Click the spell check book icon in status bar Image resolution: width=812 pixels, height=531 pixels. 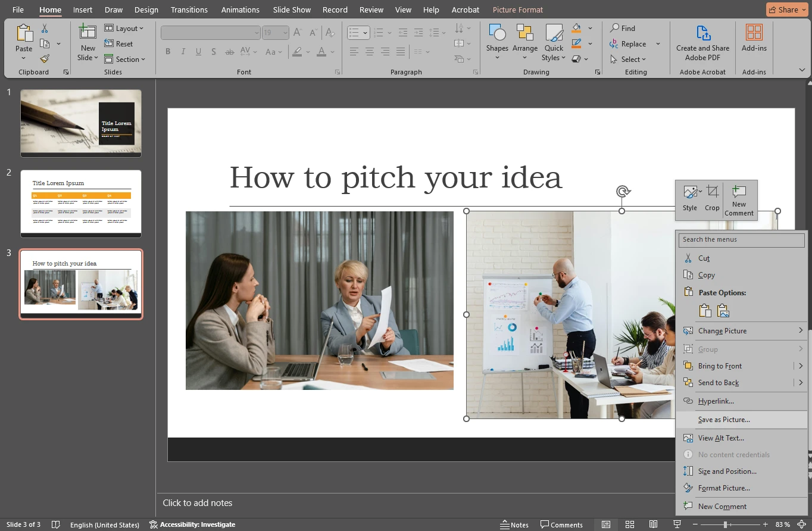(56, 524)
